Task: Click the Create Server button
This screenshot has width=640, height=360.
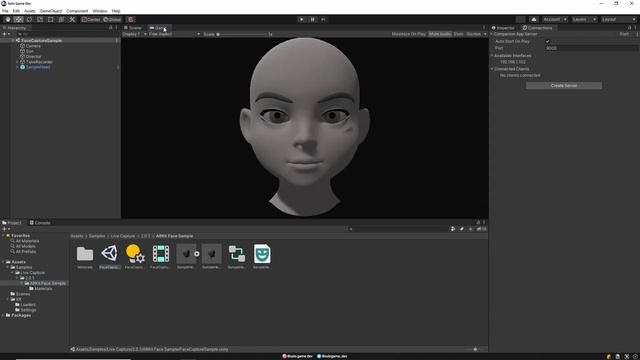Action: point(564,86)
